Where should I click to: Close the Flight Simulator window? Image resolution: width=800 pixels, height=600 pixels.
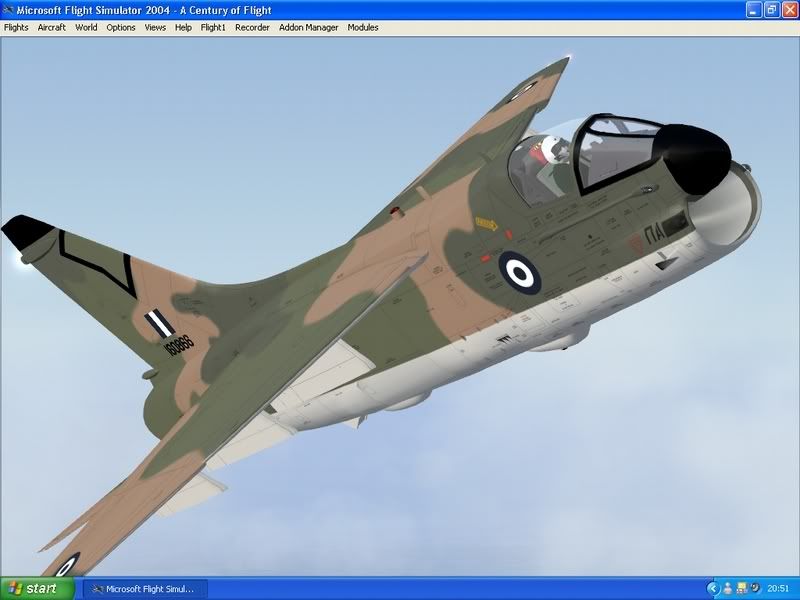click(789, 10)
